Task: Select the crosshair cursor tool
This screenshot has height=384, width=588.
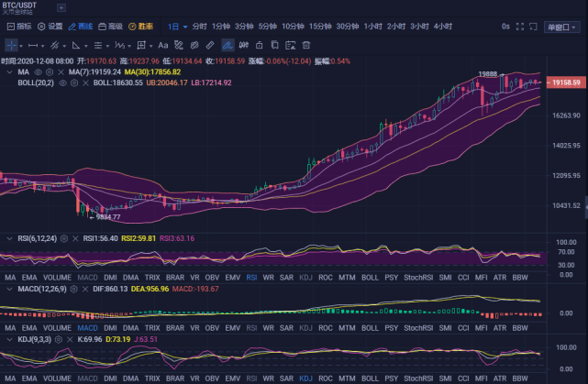Action: pos(11,45)
